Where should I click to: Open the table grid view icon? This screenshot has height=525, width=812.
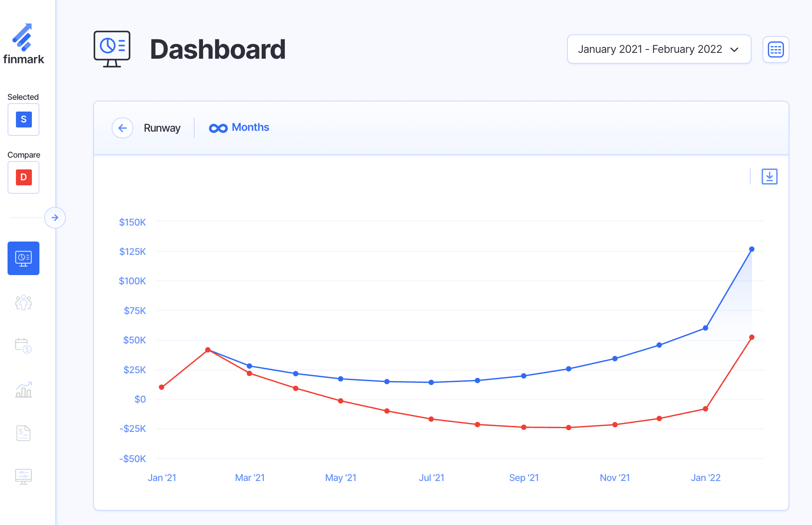[776, 49]
